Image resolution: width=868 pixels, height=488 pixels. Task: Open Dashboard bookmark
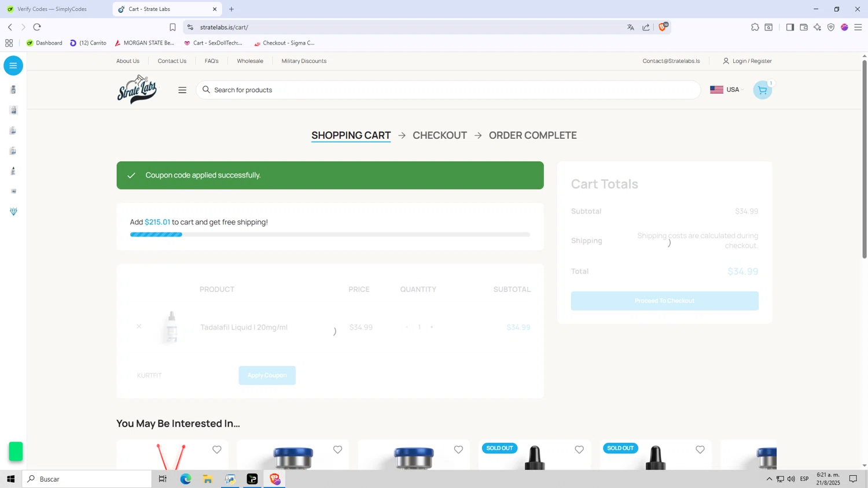(44, 43)
